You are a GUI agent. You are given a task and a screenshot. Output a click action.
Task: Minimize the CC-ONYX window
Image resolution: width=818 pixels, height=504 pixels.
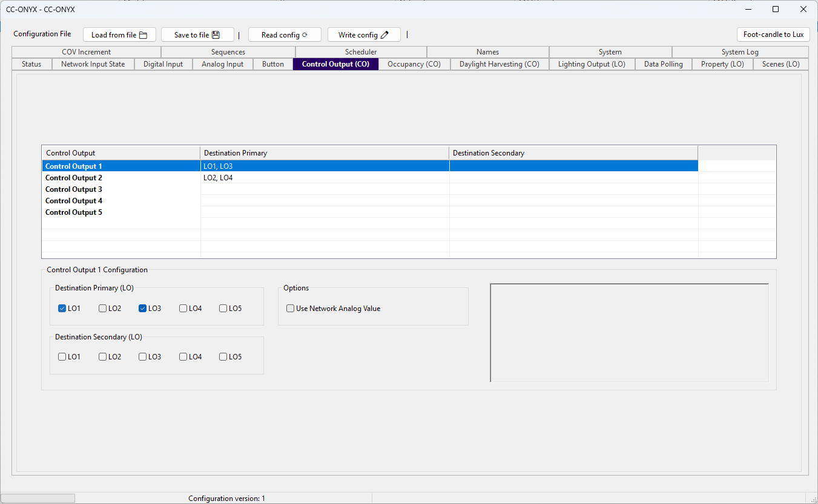(748, 9)
